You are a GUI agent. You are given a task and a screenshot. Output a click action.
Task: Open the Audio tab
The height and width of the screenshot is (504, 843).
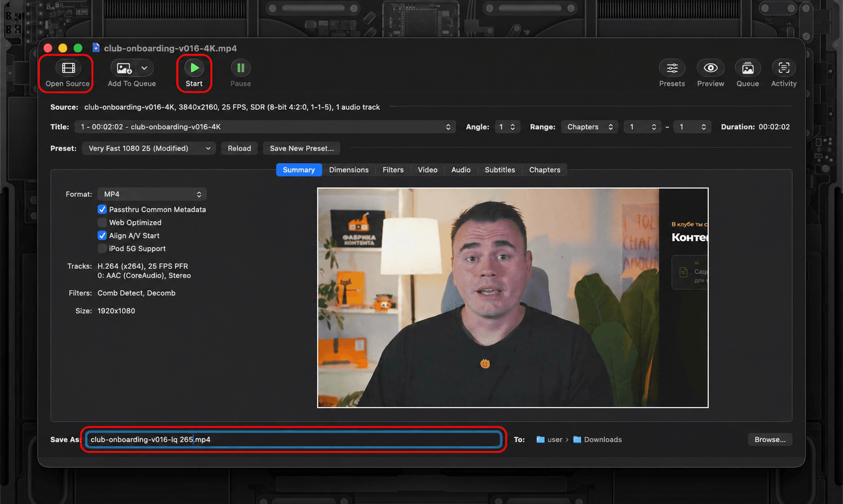461,170
